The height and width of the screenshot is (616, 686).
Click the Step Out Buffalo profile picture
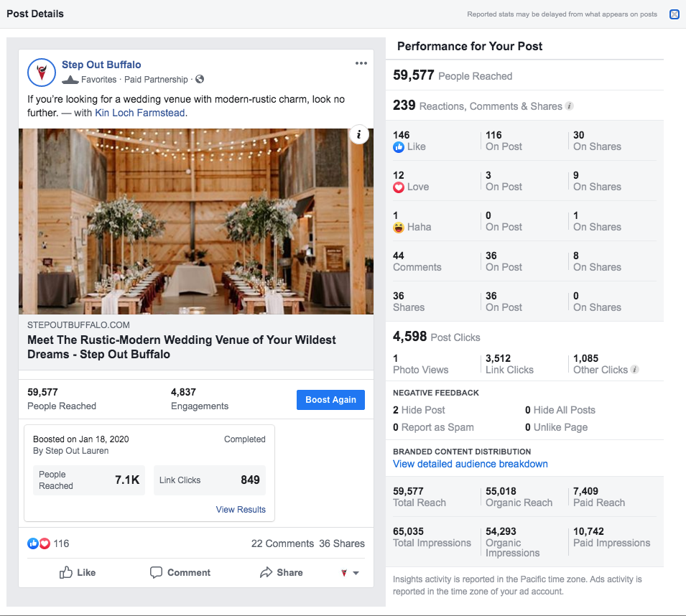[x=42, y=72]
